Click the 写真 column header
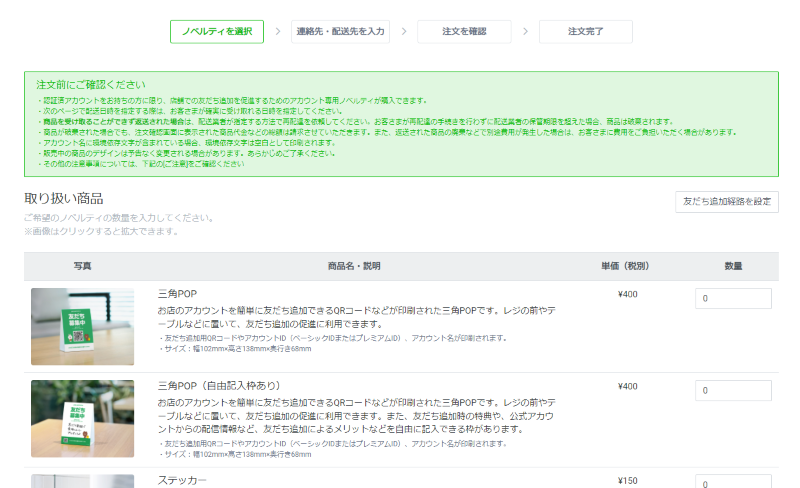This screenshot has width=800, height=488. (x=82, y=266)
